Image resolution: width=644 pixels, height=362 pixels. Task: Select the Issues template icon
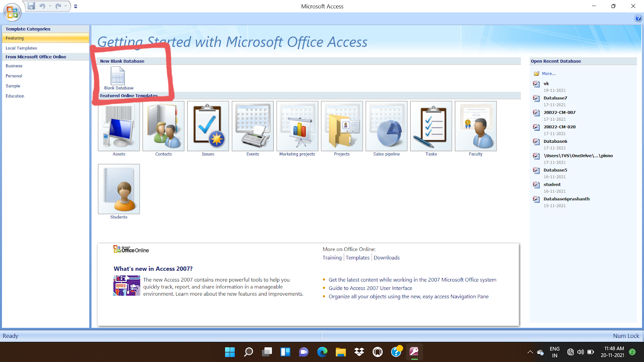point(208,126)
